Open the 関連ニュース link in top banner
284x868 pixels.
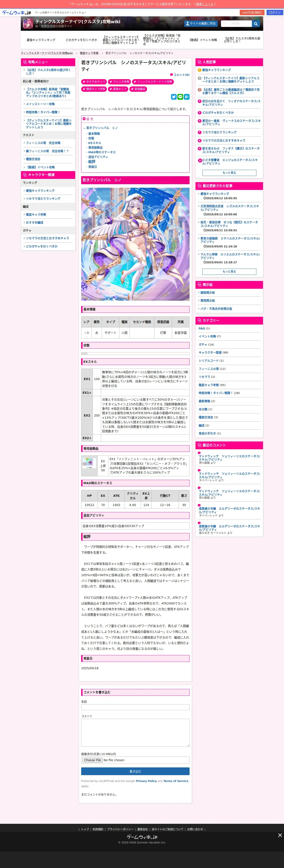click(204, 4)
